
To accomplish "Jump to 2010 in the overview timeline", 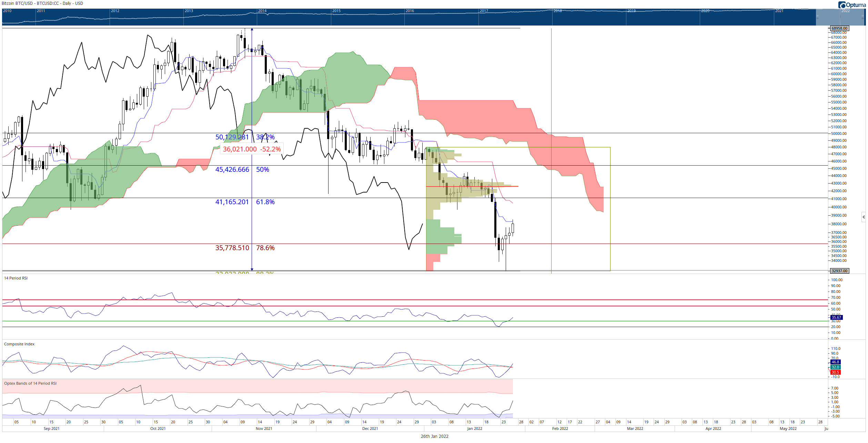I will [7, 11].
